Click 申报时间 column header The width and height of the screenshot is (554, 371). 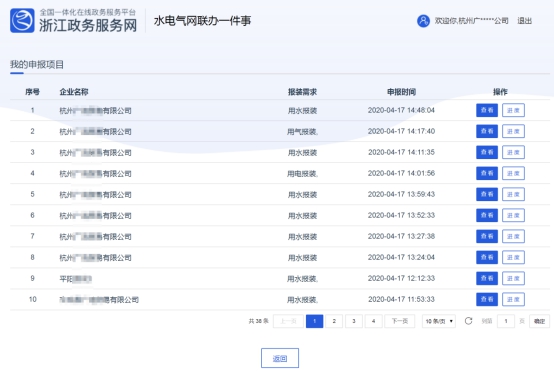(401, 92)
